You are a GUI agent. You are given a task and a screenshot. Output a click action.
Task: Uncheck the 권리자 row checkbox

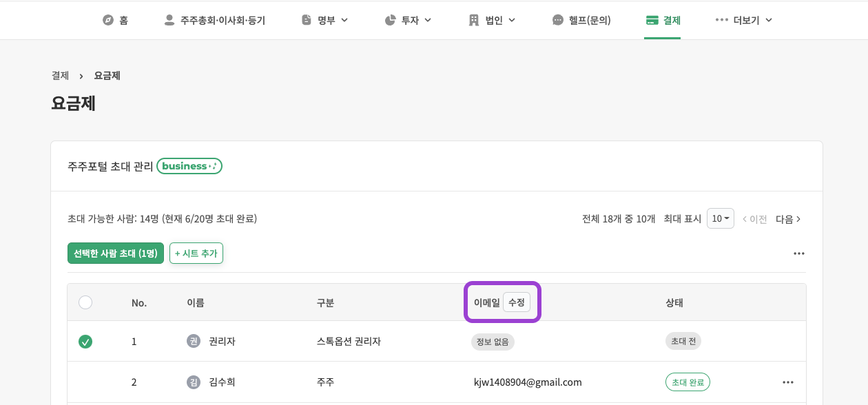tap(85, 342)
